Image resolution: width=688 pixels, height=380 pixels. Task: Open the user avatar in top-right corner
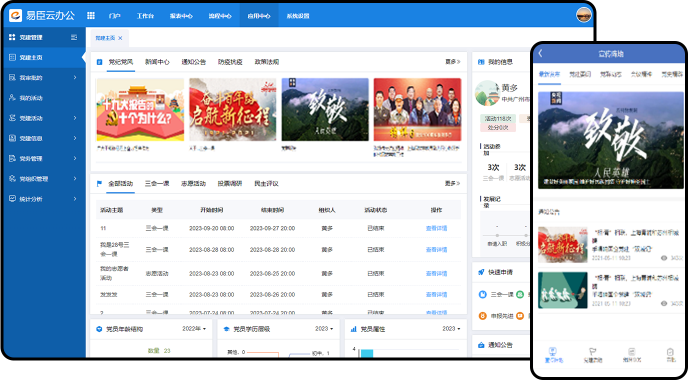[584, 14]
